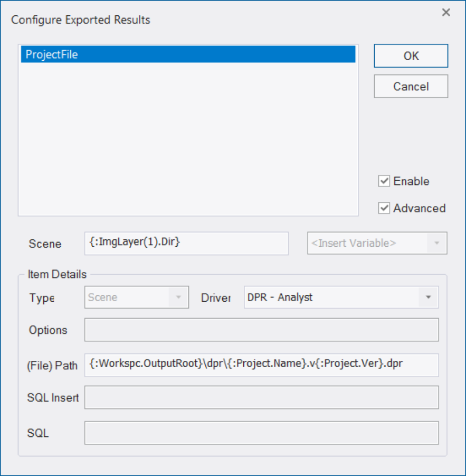This screenshot has height=476, width=466.
Task: Click into the Scene text field
Action: [x=186, y=244]
